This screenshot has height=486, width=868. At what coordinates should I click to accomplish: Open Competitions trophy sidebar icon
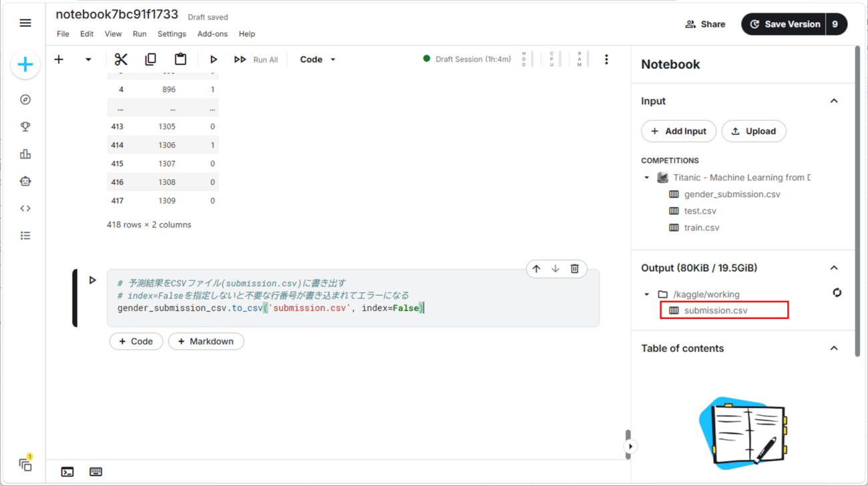tap(25, 127)
